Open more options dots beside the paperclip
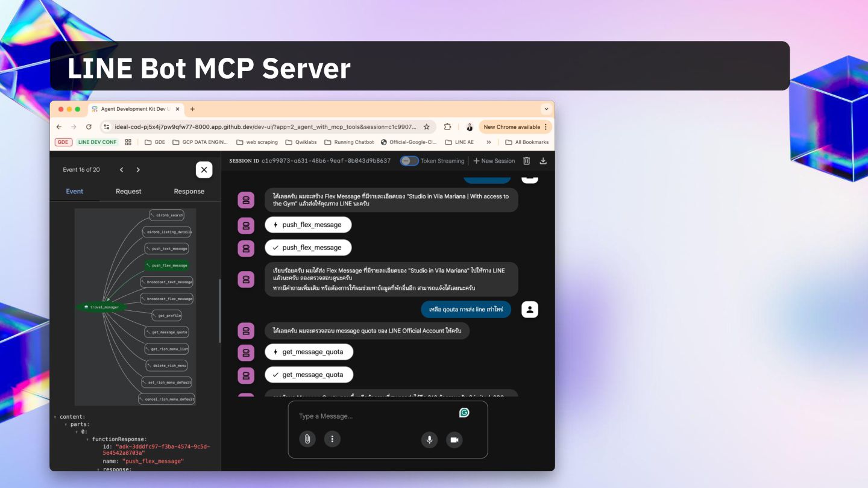 click(332, 439)
